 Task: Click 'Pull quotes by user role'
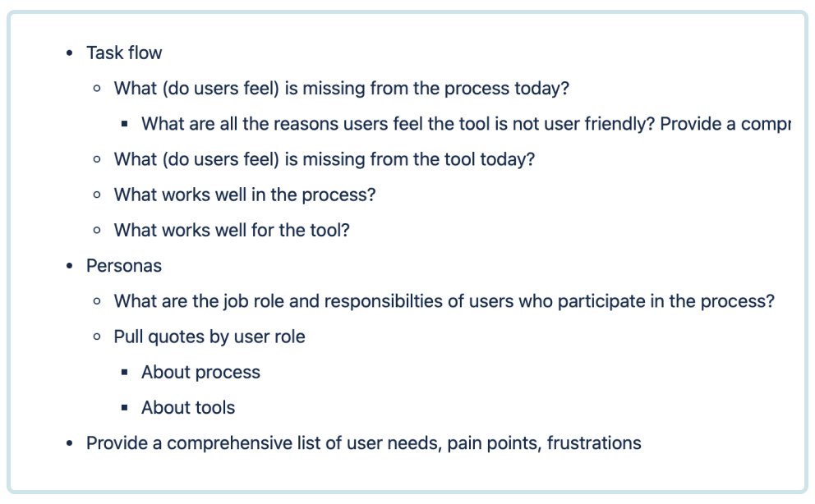[x=210, y=337]
